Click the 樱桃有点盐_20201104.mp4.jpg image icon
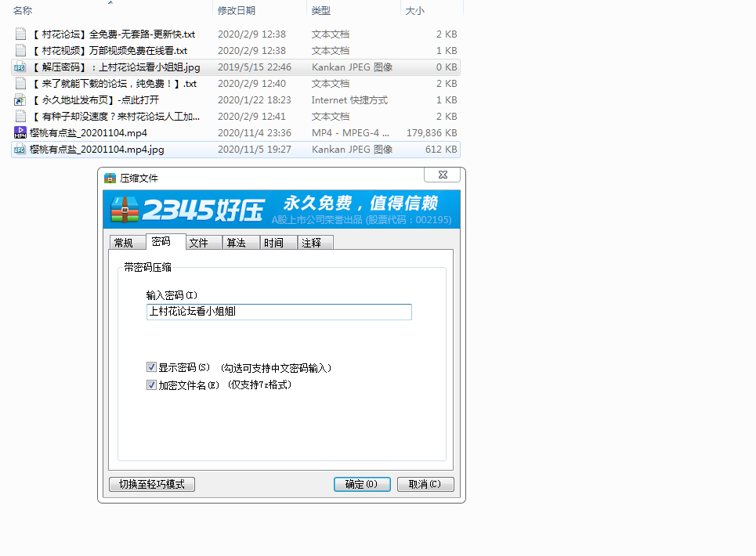 pos(20,150)
